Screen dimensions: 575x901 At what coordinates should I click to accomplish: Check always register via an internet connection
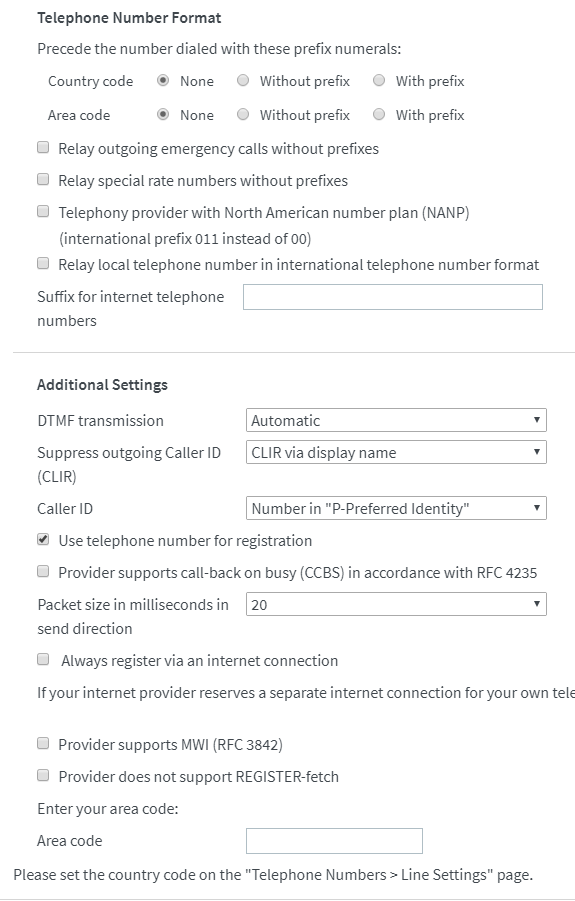[x=43, y=659]
